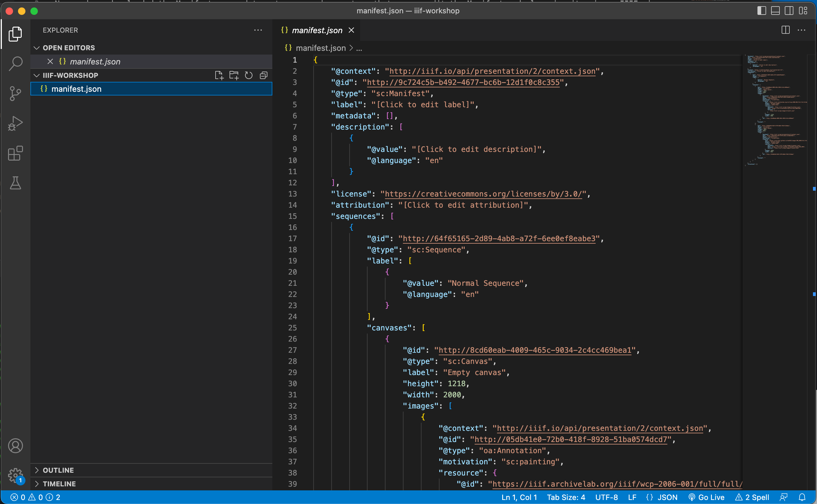Screen dimensions: 817x504
Task: Open editor more actions ellipsis menu
Action: [802, 30]
